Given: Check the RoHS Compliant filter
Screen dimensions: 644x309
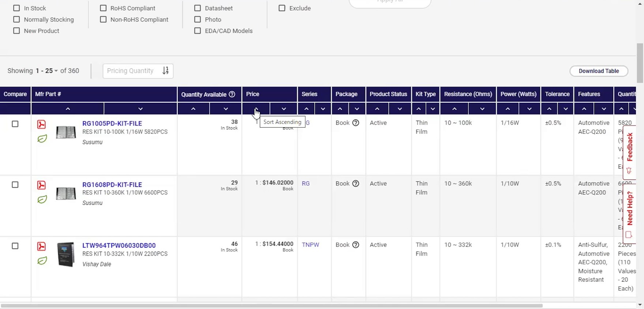Looking at the screenshot, I should coord(103,8).
